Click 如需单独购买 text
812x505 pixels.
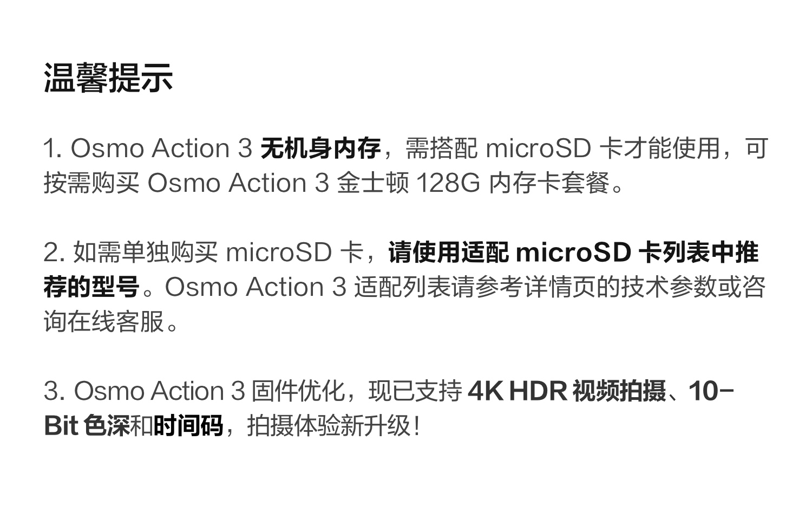[146, 252]
